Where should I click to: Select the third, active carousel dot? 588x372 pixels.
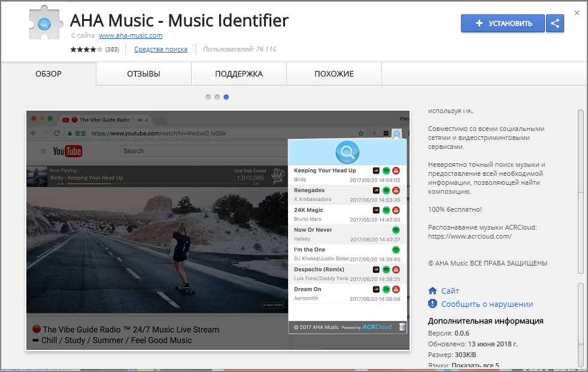(x=226, y=97)
